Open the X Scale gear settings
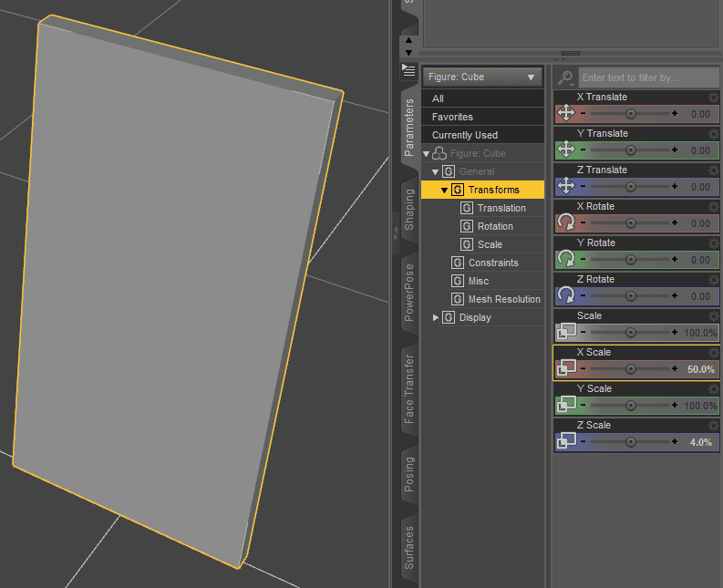723x588 pixels. pyautogui.click(x=714, y=353)
